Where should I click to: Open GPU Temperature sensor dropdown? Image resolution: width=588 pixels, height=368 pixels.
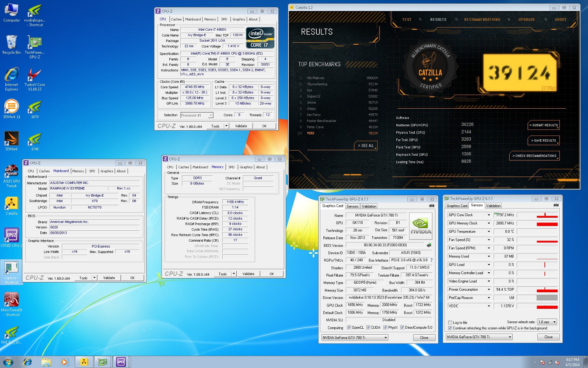(x=489, y=231)
